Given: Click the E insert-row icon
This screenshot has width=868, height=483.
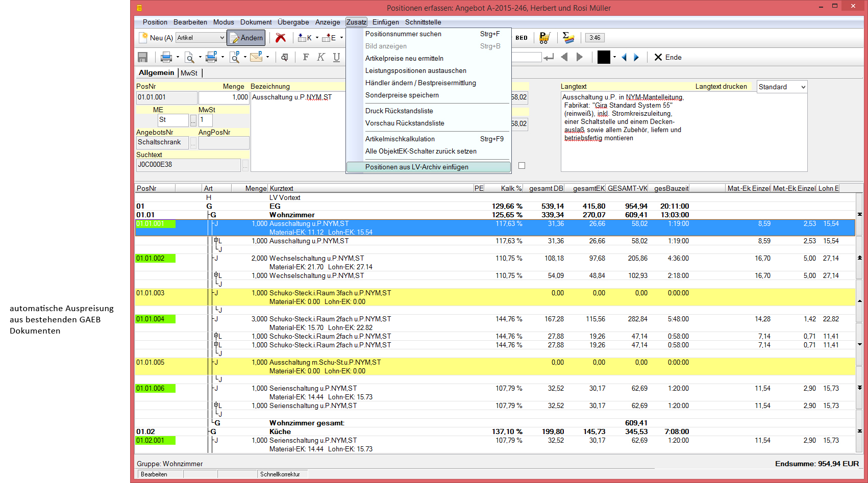Looking at the screenshot, I should [x=329, y=38].
